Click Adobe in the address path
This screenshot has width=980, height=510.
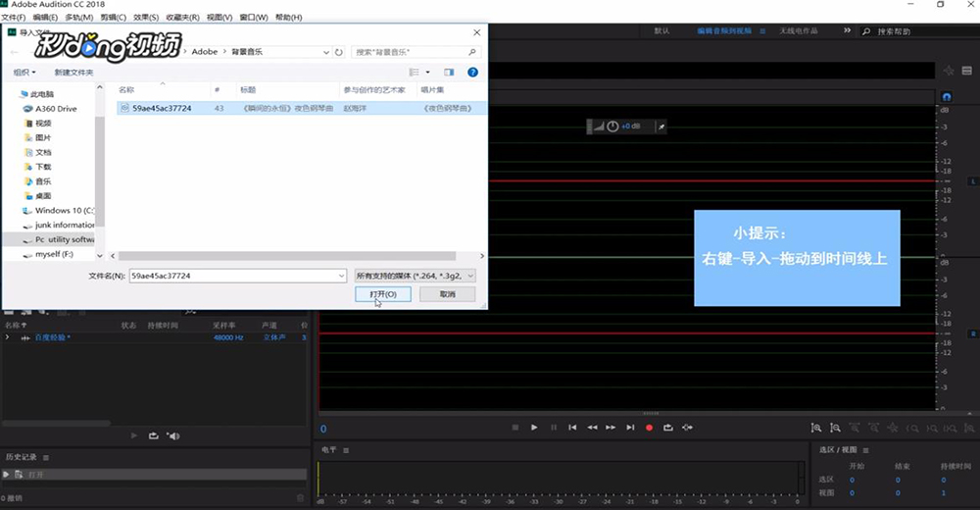click(x=205, y=52)
